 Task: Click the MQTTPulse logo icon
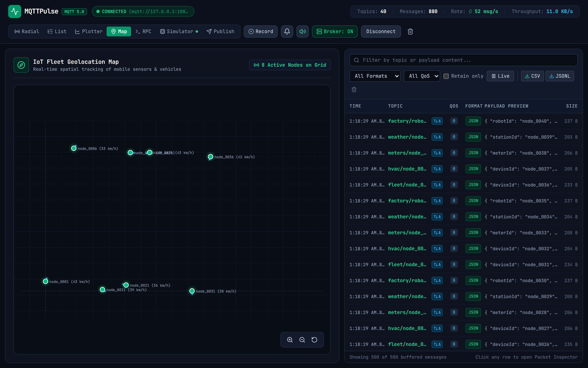coord(14,11)
